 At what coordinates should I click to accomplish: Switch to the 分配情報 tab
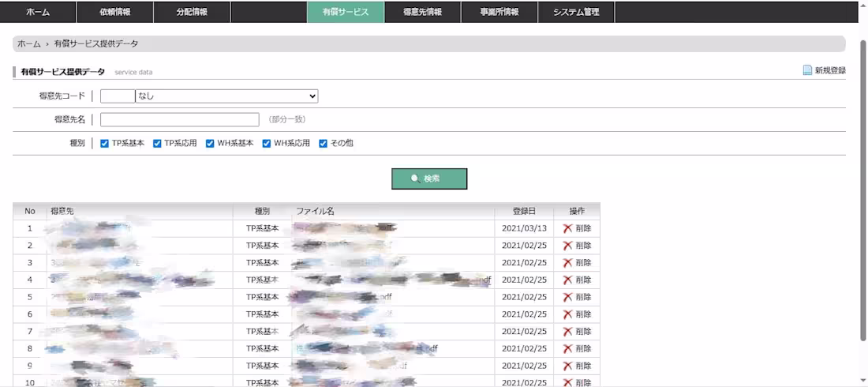tap(192, 12)
